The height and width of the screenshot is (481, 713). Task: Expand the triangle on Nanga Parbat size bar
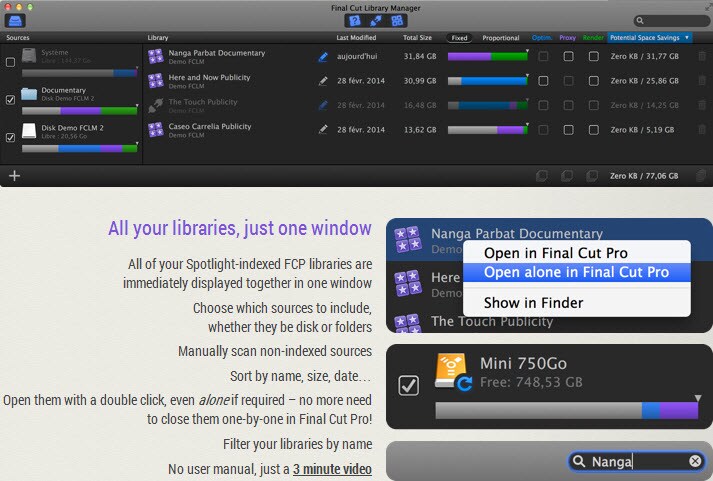coord(527,50)
